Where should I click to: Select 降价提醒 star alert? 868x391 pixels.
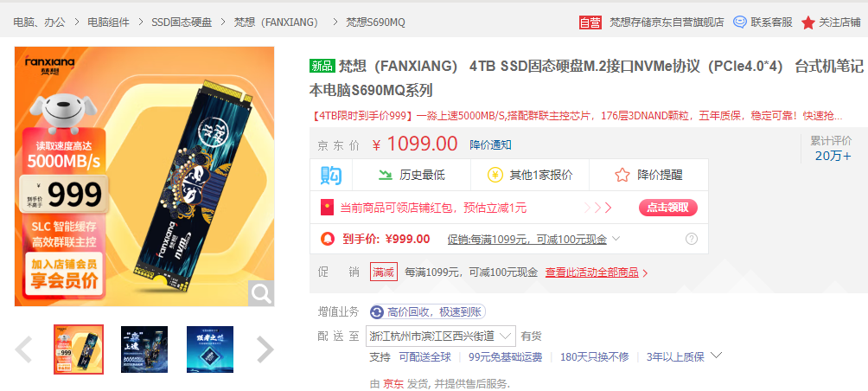point(648,175)
